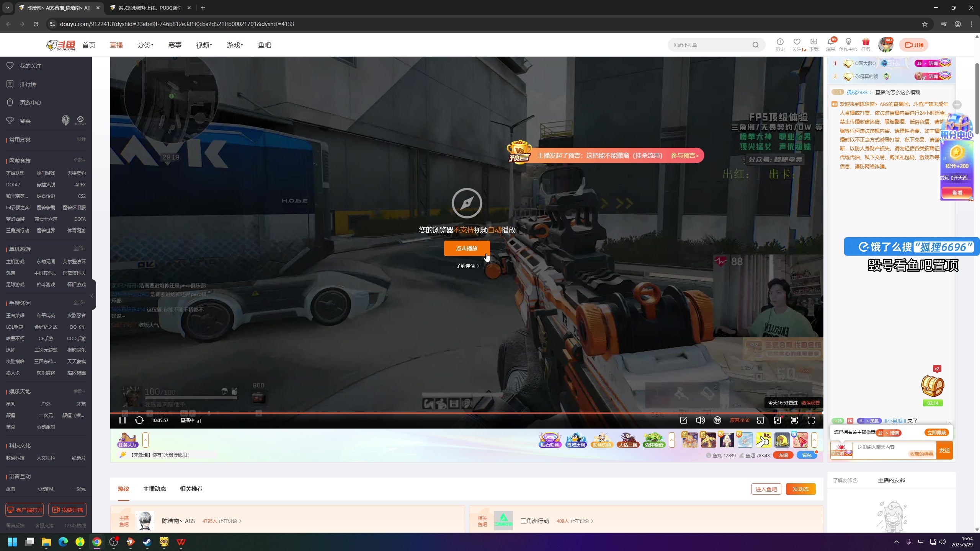The width and height of the screenshot is (980, 551).
Task: Click 继续观看 to resume watching
Action: tap(810, 403)
